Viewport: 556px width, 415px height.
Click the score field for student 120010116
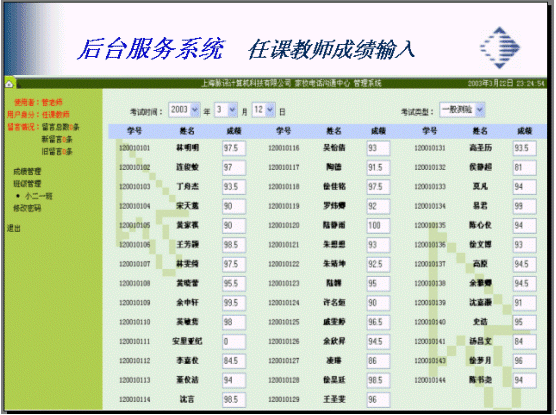(378, 148)
